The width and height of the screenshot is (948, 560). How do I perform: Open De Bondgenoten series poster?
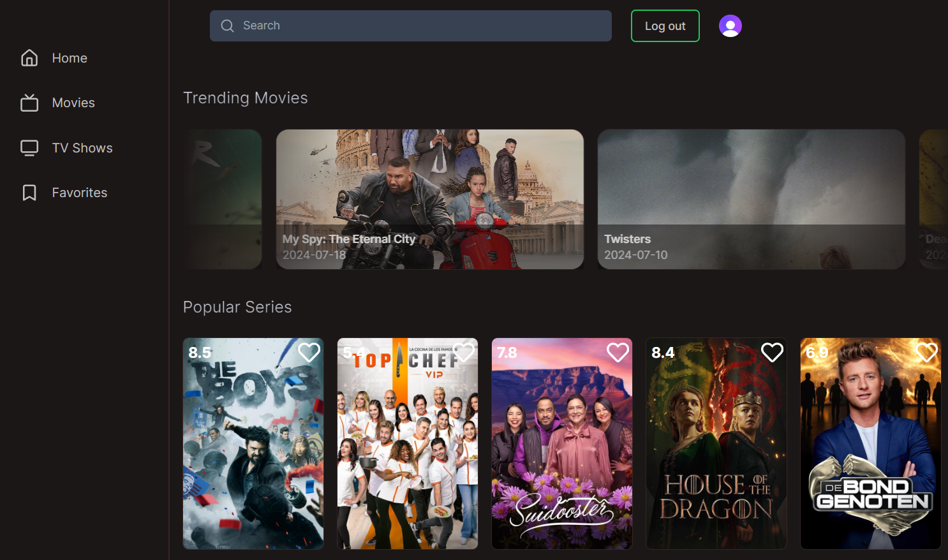[x=871, y=443]
